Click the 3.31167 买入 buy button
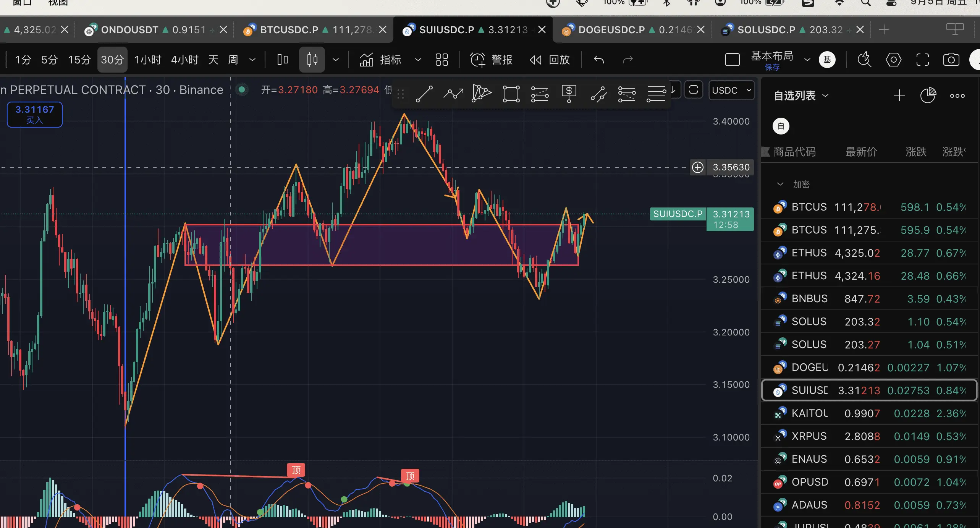The width and height of the screenshot is (980, 528). pyautogui.click(x=35, y=115)
